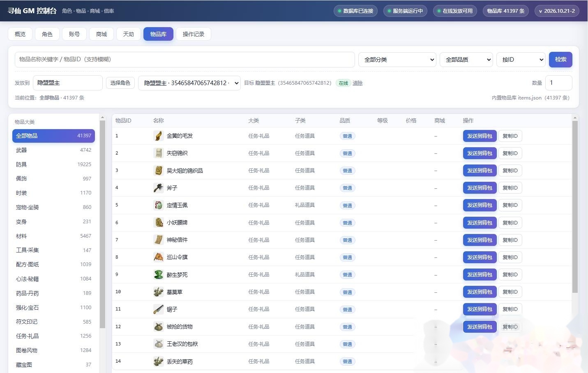This screenshot has width=588, height=373.
Task: Click the 发放到 character name field
Action: (x=68, y=83)
